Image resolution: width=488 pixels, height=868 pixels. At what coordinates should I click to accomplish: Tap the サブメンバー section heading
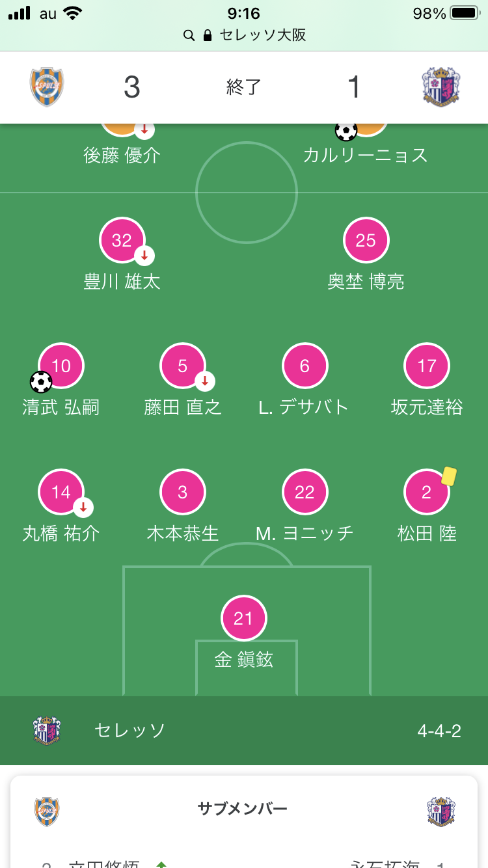pyautogui.click(x=242, y=809)
